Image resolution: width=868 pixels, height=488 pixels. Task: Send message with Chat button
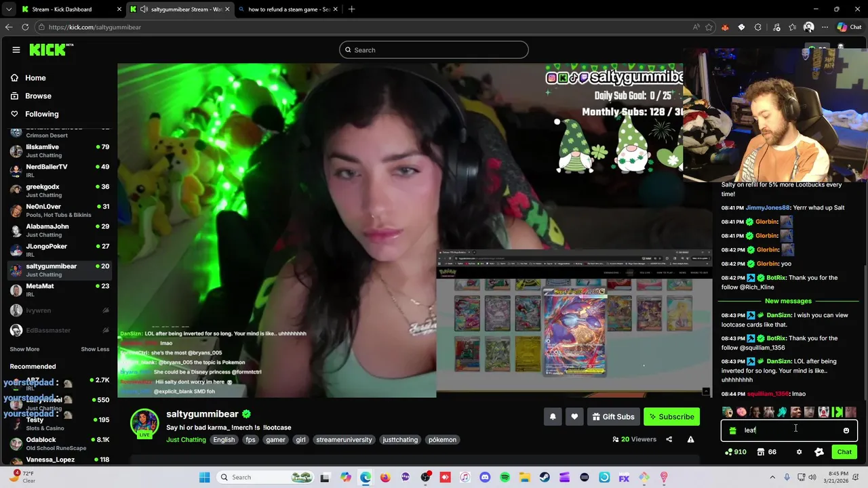click(844, 452)
